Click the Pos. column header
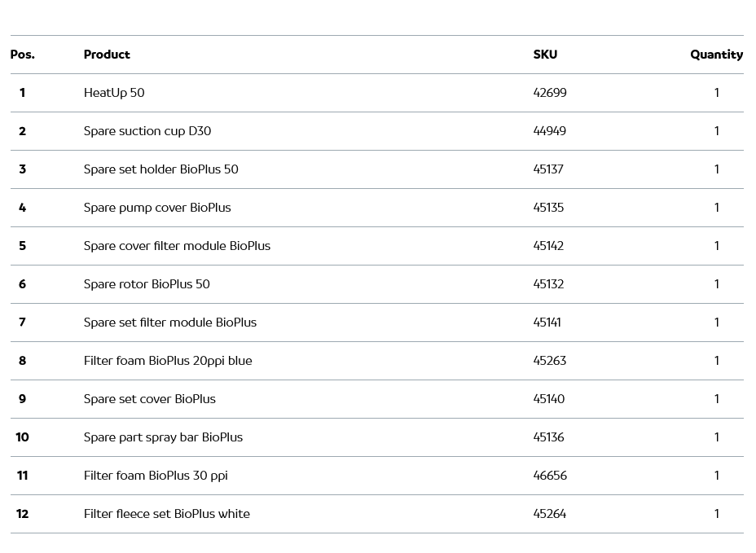Viewport: 756px width, 553px height. [22, 55]
